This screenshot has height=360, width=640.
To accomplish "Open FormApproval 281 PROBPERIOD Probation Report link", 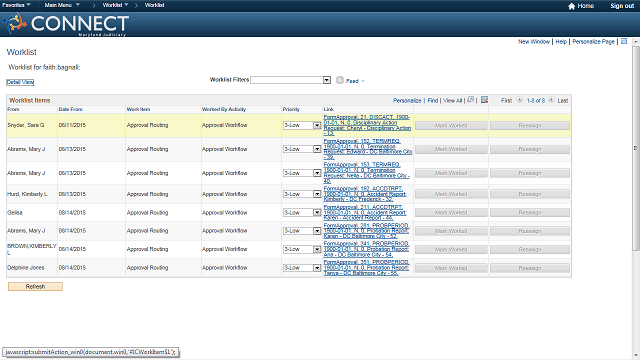I will click(x=366, y=231).
